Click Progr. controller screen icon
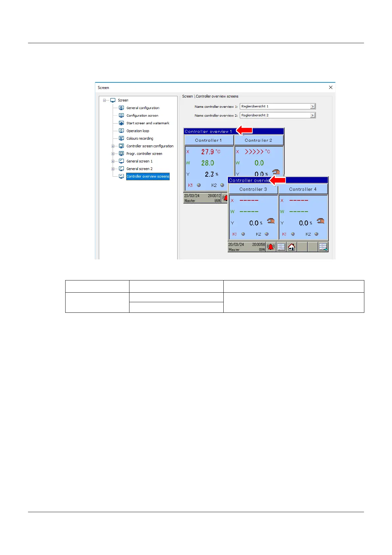The height and width of the screenshot is (555, 392). 121,154
